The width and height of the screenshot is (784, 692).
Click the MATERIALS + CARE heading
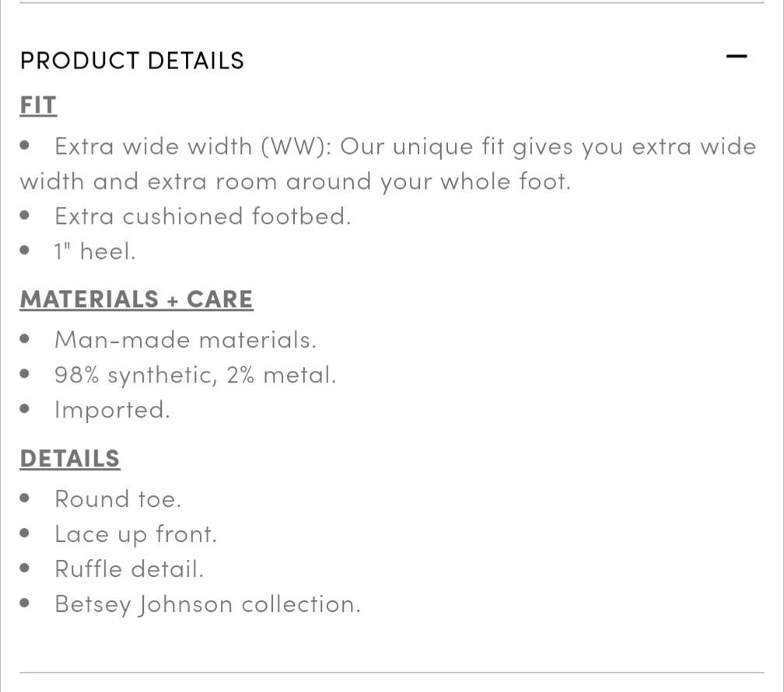tap(136, 299)
